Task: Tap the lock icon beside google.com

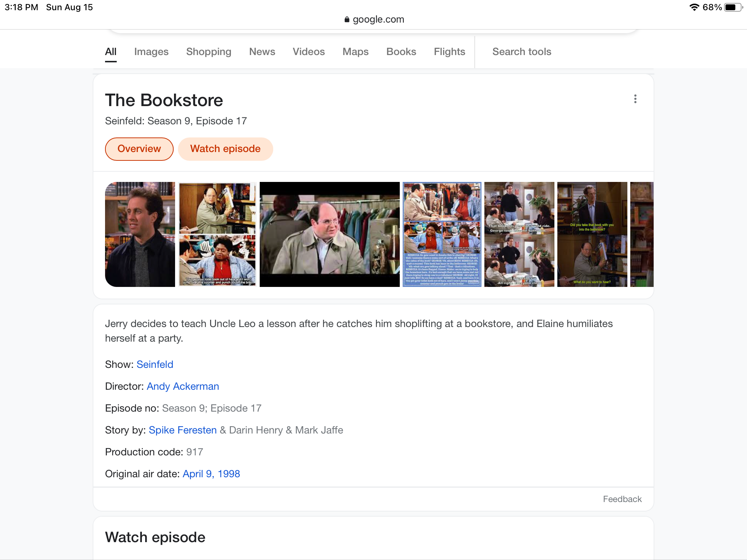Action: (x=347, y=20)
